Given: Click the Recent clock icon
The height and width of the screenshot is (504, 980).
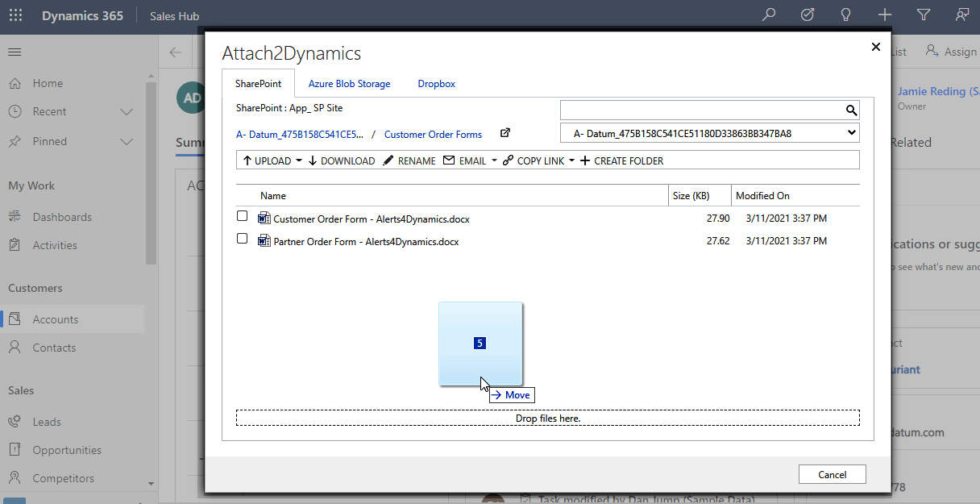Looking at the screenshot, I should point(15,111).
